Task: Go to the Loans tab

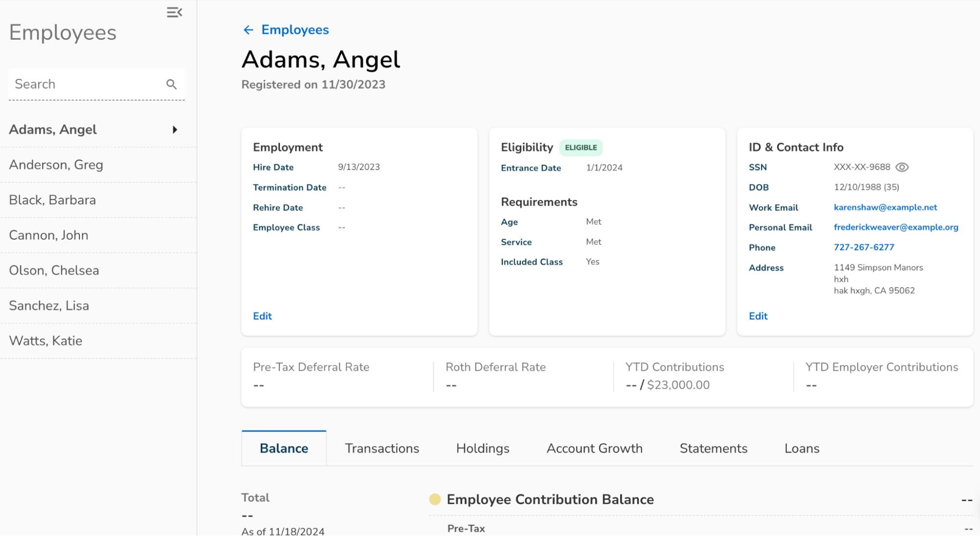Action: (802, 448)
